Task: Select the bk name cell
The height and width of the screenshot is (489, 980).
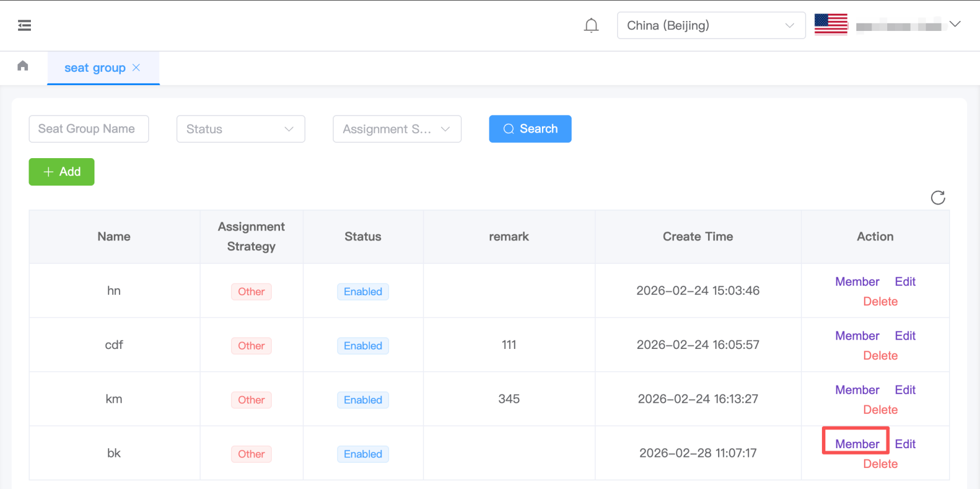Action: pyautogui.click(x=114, y=453)
